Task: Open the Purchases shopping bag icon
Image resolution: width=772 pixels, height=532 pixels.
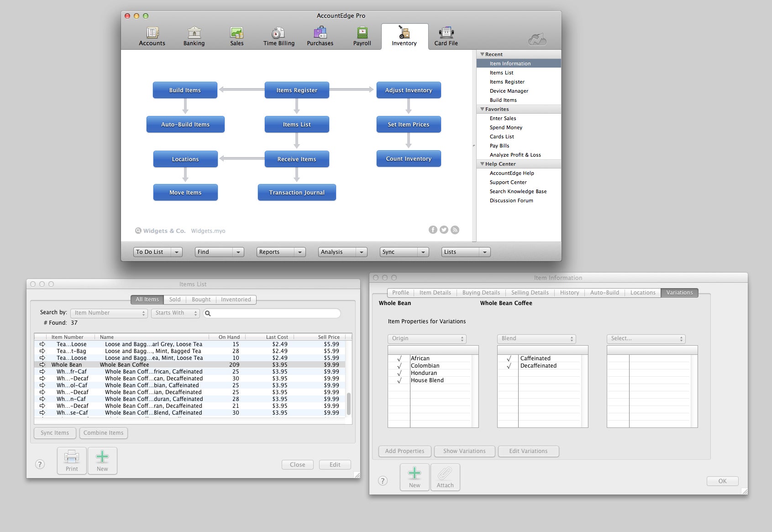Action: pos(320,32)
